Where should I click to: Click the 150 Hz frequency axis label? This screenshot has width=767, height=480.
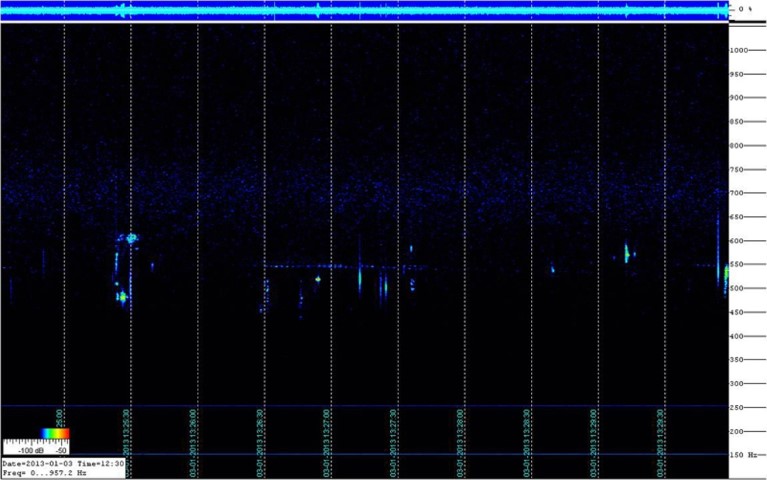[744, 456]
